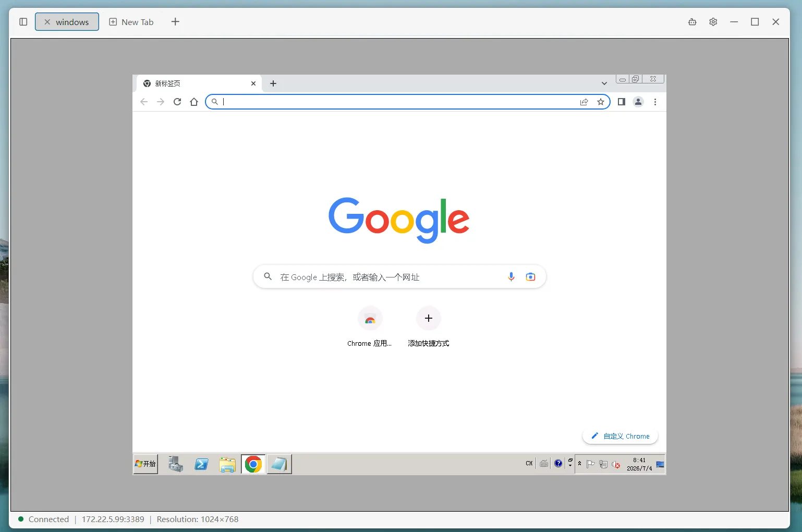Screen dimensions: 802x532
Task: Open the remote client settings gear
Action: 713,22
